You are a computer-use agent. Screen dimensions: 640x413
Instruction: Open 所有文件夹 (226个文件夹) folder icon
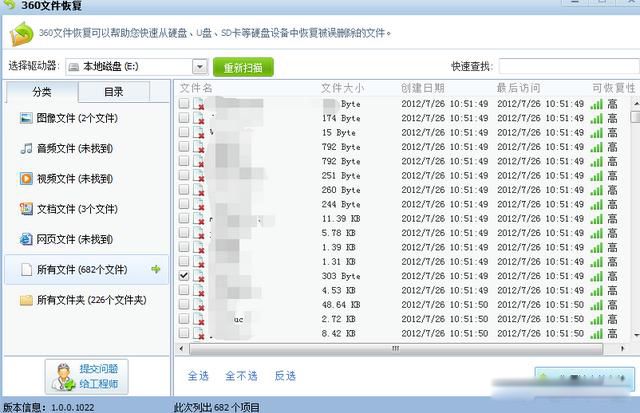coord(26,300)
